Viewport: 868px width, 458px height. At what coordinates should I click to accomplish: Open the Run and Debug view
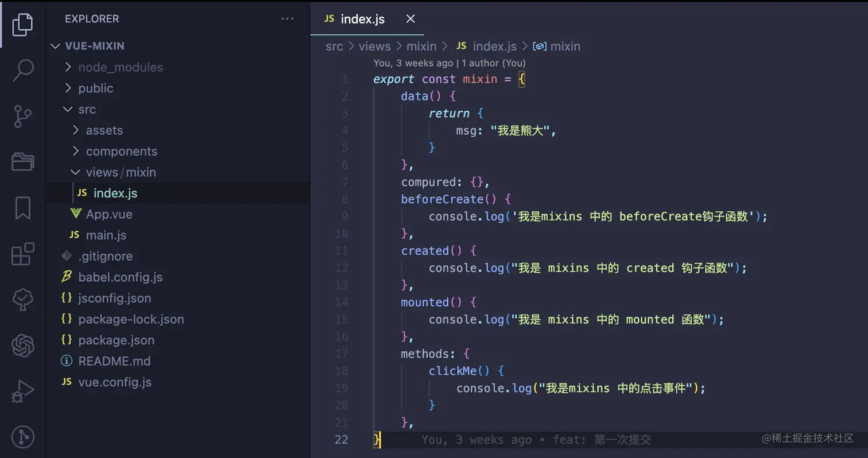22,391
